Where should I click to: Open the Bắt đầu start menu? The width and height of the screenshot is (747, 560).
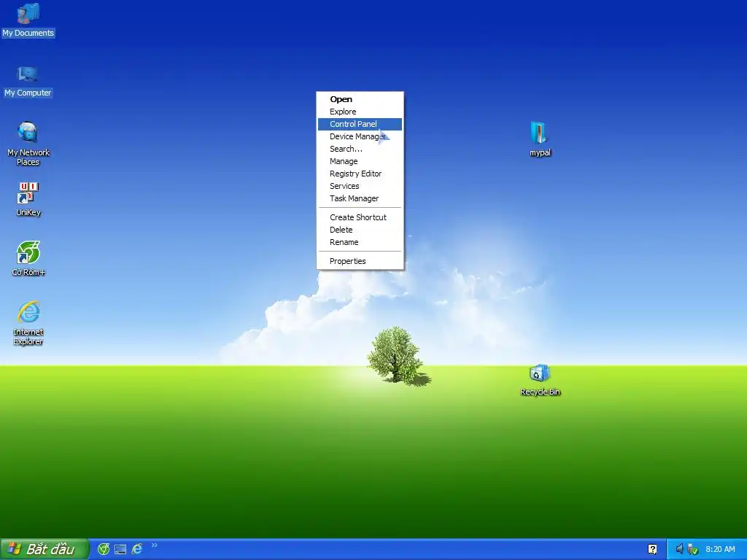[x=44, y=549]
